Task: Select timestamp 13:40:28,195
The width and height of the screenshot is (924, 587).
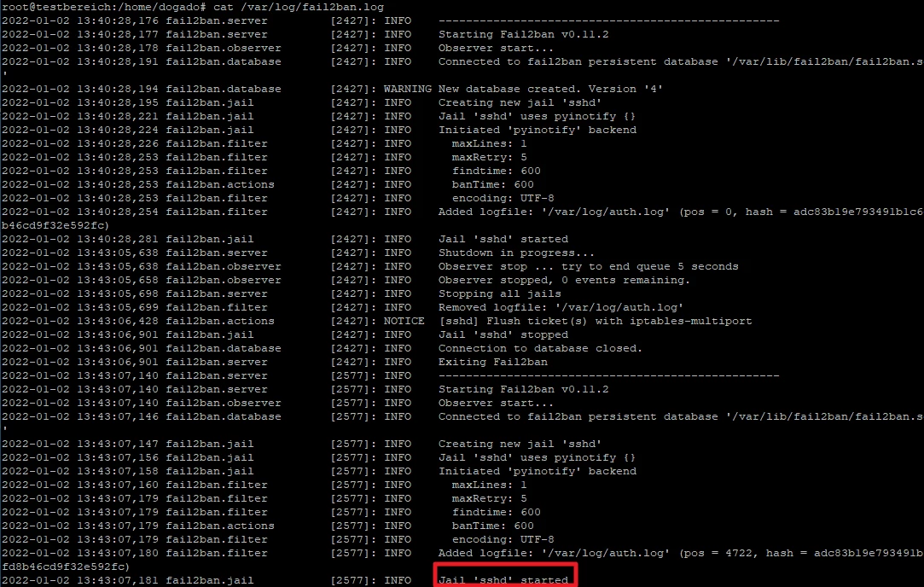Action: pyautogui.click(x=117, y=102)
